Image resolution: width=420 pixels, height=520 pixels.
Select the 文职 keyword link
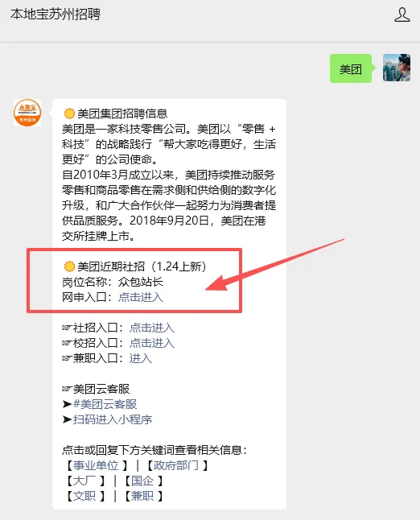(84, 496)
